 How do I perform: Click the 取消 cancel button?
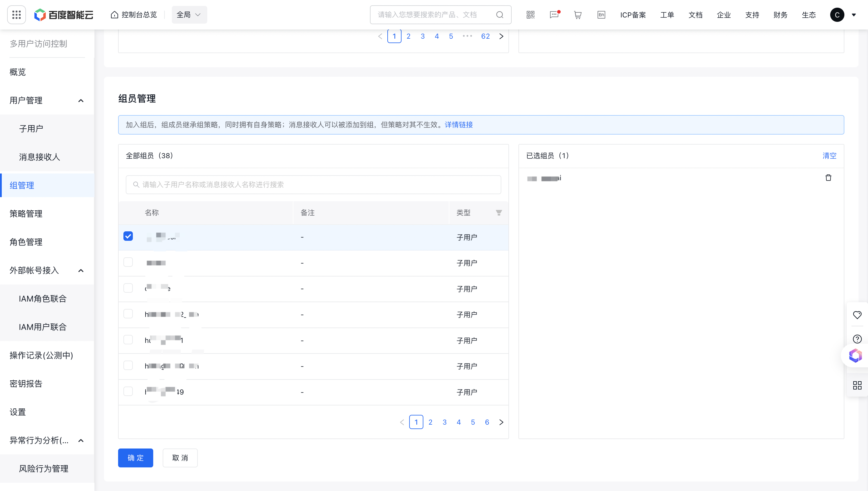coord(180,458)
